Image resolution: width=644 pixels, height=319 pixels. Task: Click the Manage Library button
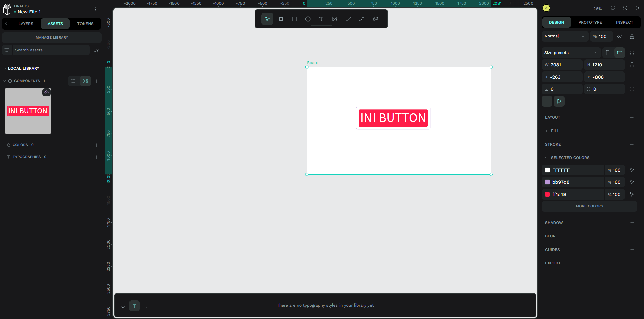(x=52, y=38)
